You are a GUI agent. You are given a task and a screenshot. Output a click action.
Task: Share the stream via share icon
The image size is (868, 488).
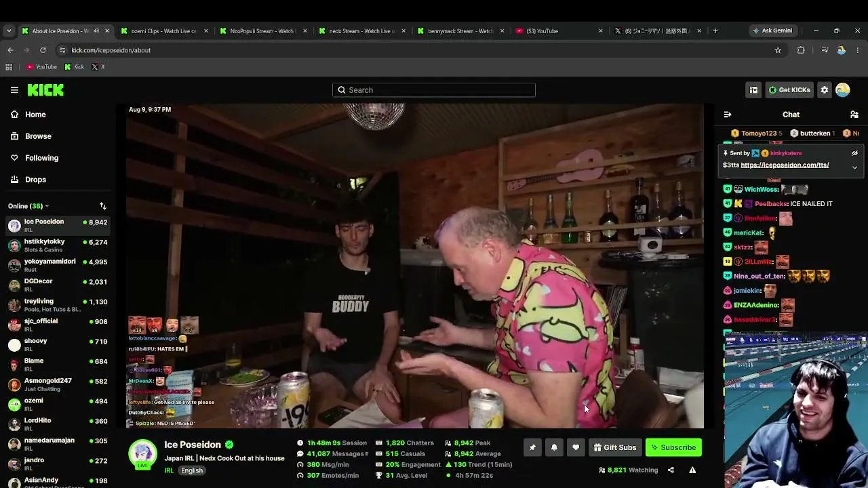tap(671, 470)
